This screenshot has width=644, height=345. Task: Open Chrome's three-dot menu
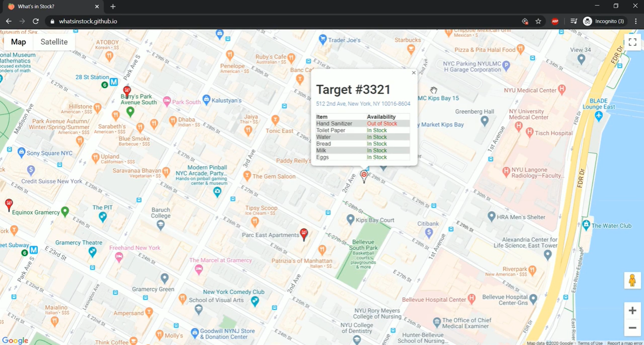click(x=636, y=22)
